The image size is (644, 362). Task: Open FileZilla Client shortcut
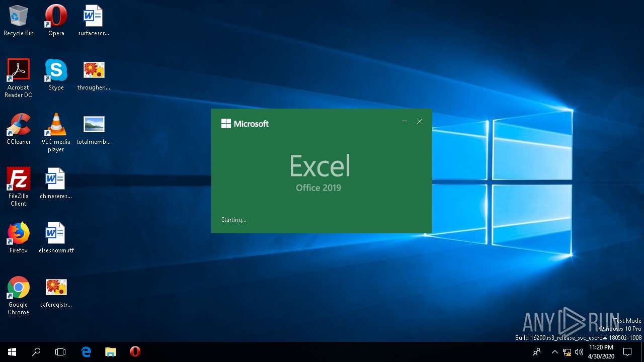click(19, 187)
